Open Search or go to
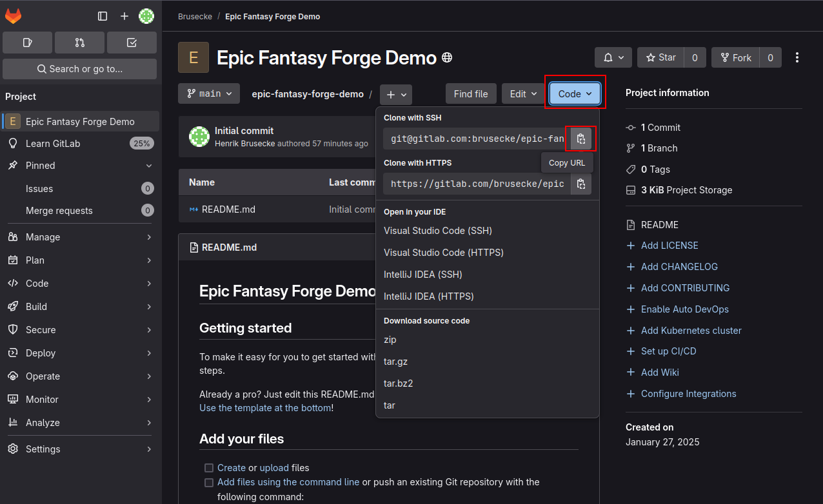Screen dimensions: 823x504 tap(80, 69)
